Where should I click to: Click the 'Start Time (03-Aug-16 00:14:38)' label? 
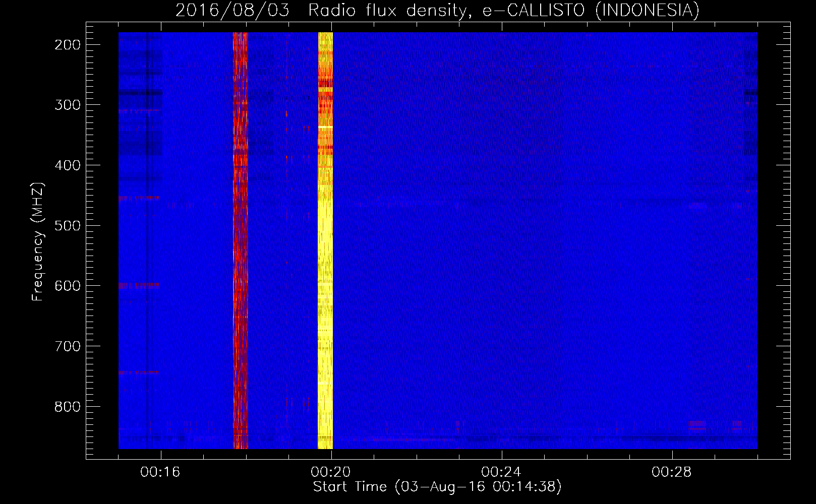pyautogui.click(x=437, y=487)
